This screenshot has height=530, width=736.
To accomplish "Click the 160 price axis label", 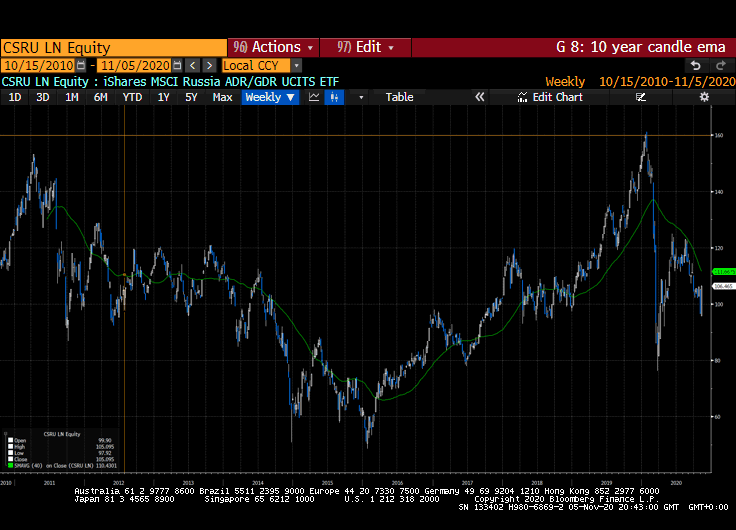I will point(719,135).
